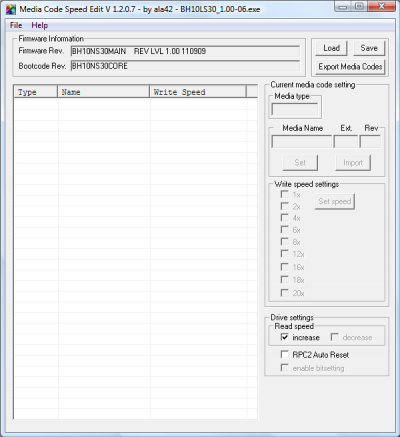Click the Set speed button
400x437 pixels.
(335, 201)
